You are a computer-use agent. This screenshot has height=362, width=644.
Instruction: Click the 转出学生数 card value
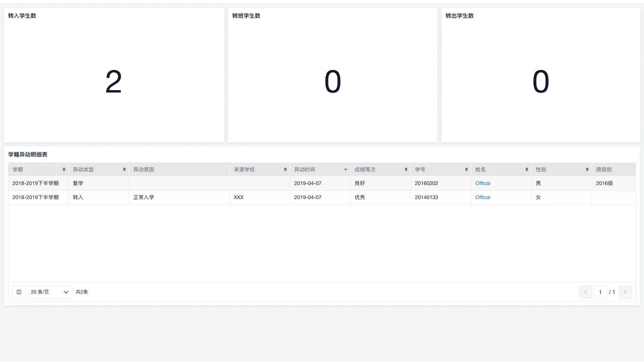coord(541,82)
